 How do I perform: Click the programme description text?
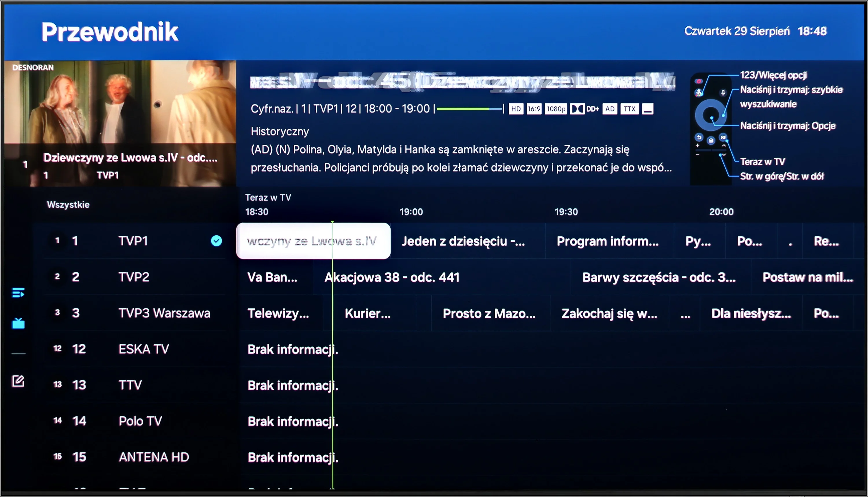[461, 158]
